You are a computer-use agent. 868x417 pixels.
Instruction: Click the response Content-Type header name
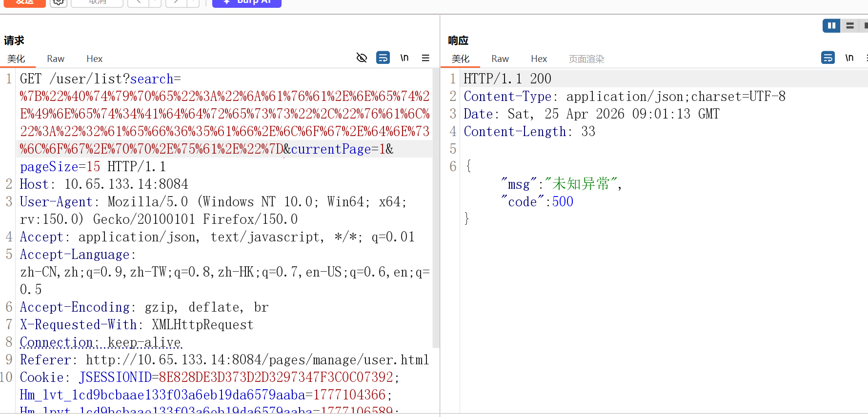tap(507, 97)
